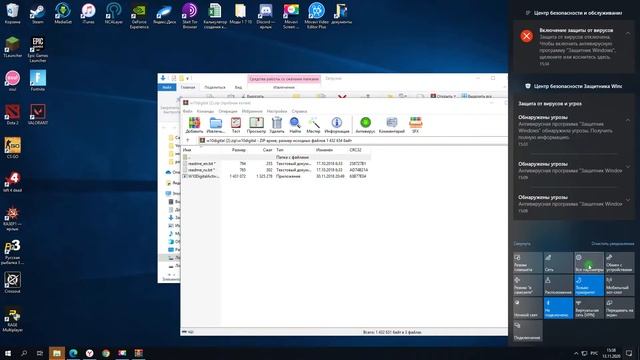The image size is (640, 360).
Task: Switch to the Поделиться tab in Explorer
Action: pos(215,87)
